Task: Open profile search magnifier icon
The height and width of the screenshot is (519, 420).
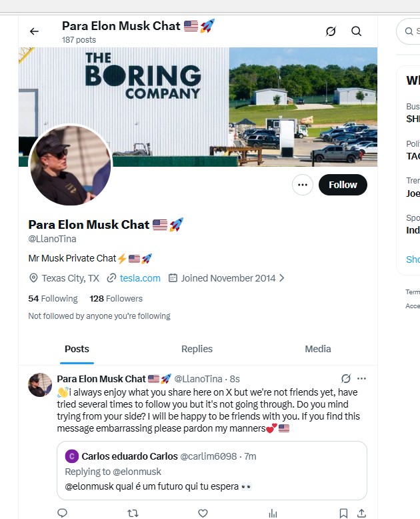Action: click(357, 31)
